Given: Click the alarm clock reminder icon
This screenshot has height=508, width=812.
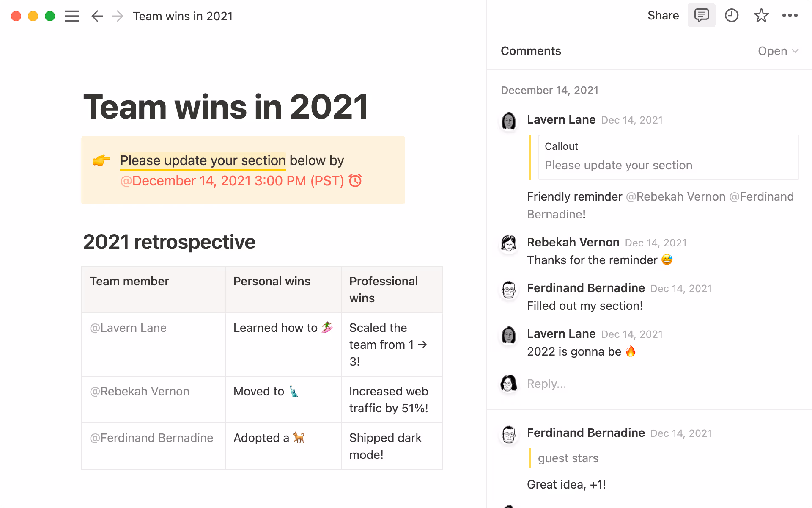Looking at the screenshot, I should (355, 181).
